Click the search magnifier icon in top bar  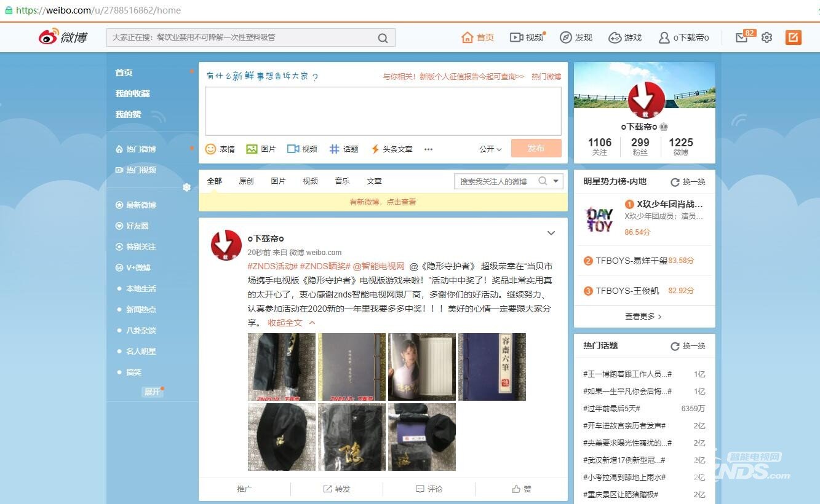coord(383,38)
